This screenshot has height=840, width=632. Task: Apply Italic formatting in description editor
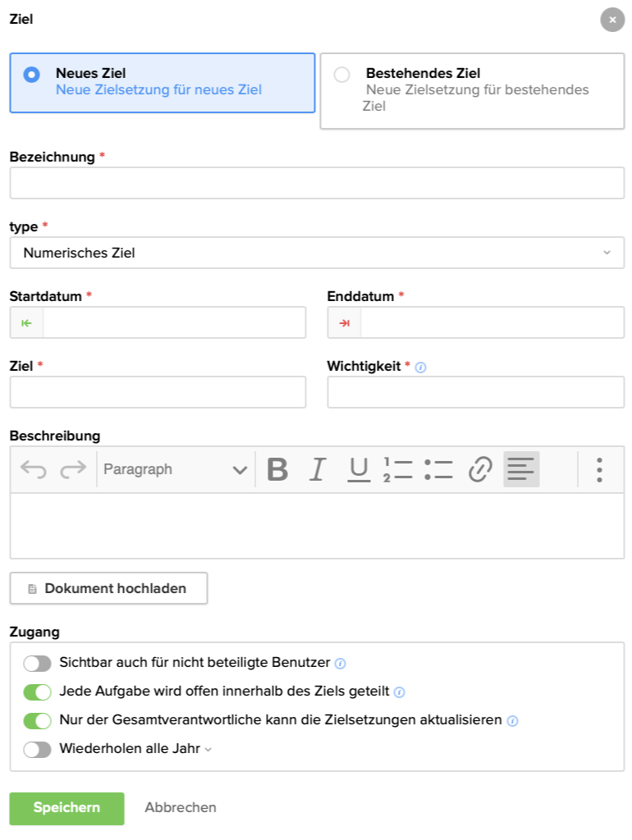pos(317,469)
